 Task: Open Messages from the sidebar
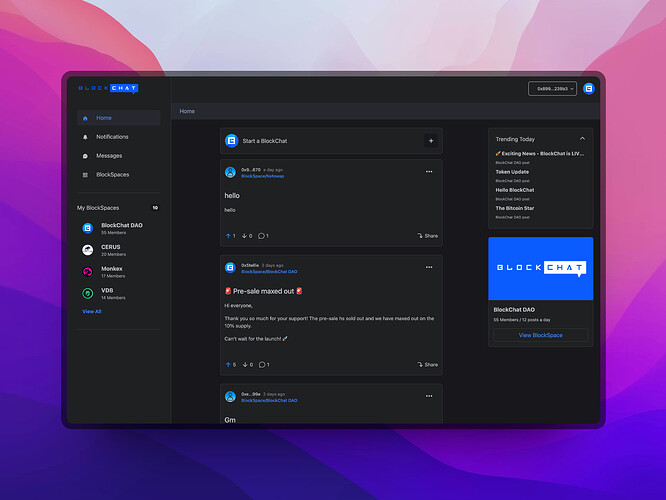click(x=108, y=156)
